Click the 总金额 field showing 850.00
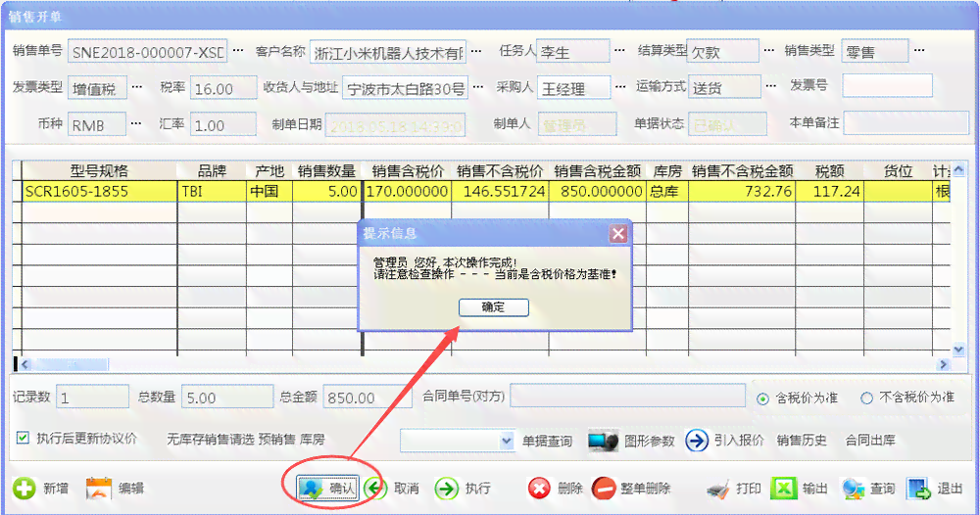The height and width of the screenshot is (515, 980). pyautogui.click(x=368, y=397)
